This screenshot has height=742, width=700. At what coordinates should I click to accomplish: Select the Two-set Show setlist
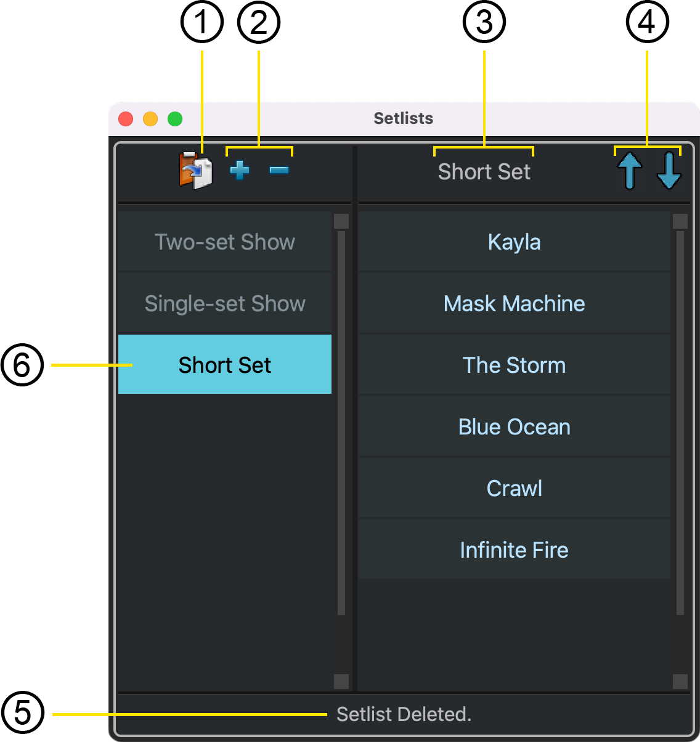coord(224,242)
